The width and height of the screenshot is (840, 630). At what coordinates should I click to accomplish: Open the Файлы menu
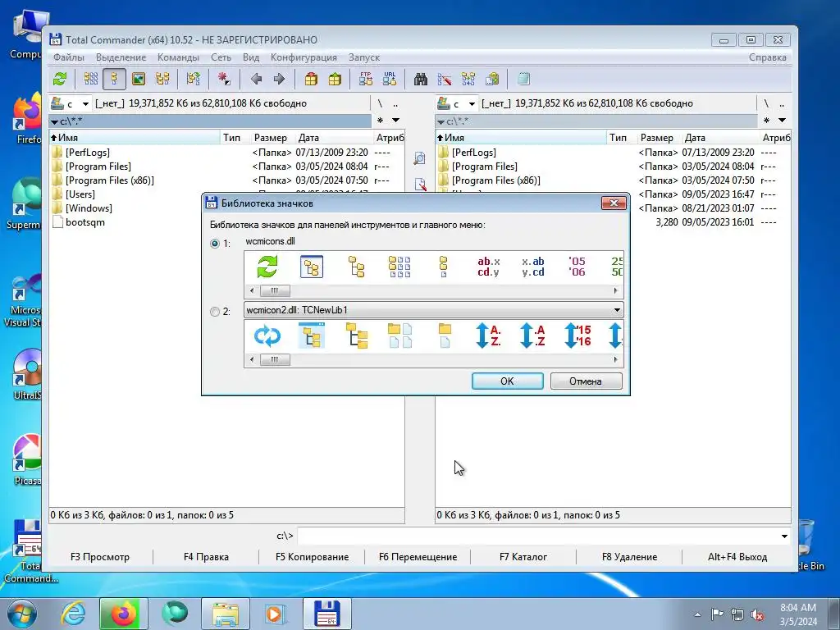click(x=69, y=57)
